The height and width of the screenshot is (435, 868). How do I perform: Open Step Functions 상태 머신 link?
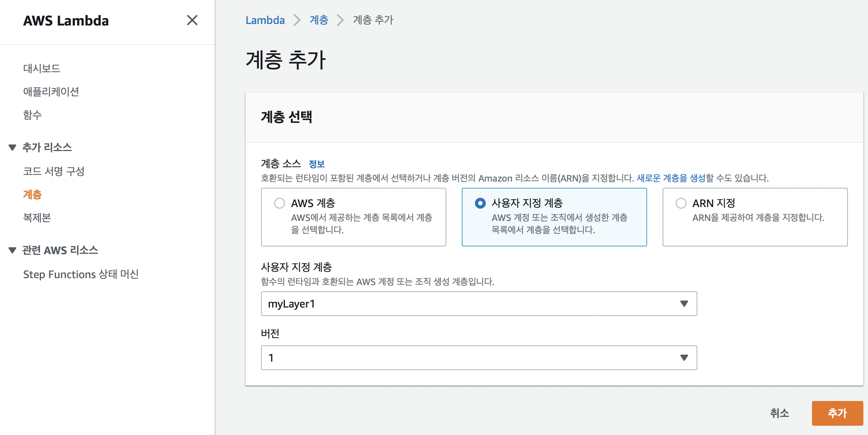(x=81, y=274)
